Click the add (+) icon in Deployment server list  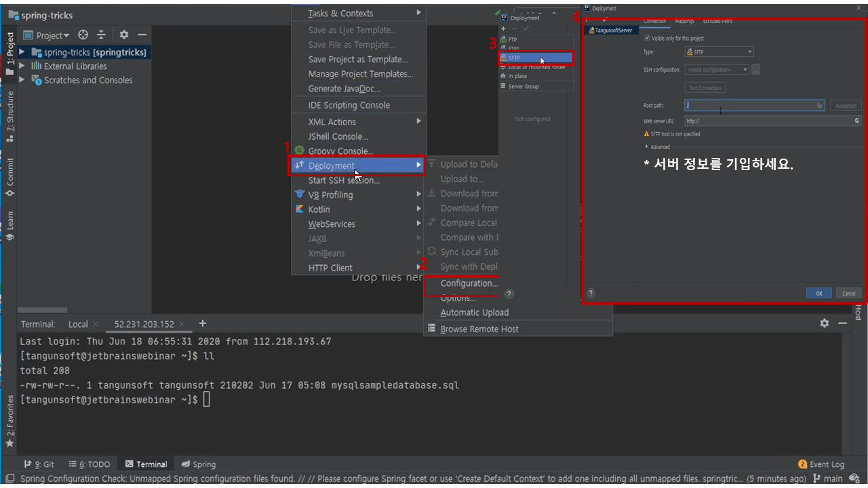click(503, 28)
